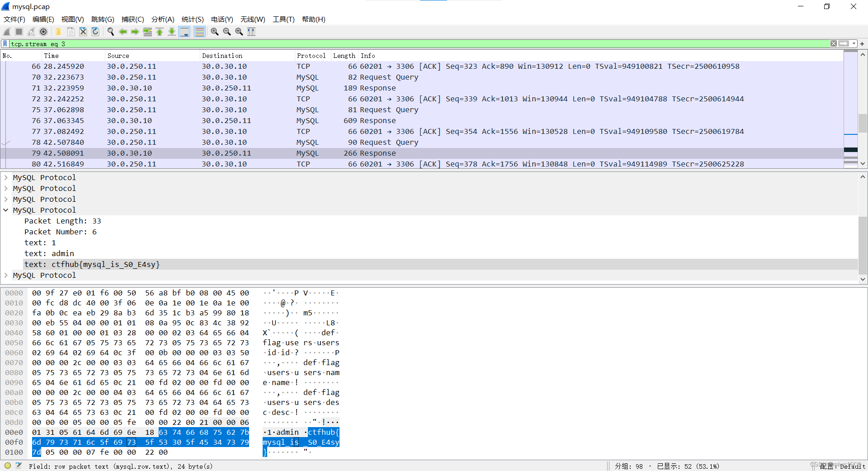Jump to the last packet icon
The image size is (868, 471).
172,32
